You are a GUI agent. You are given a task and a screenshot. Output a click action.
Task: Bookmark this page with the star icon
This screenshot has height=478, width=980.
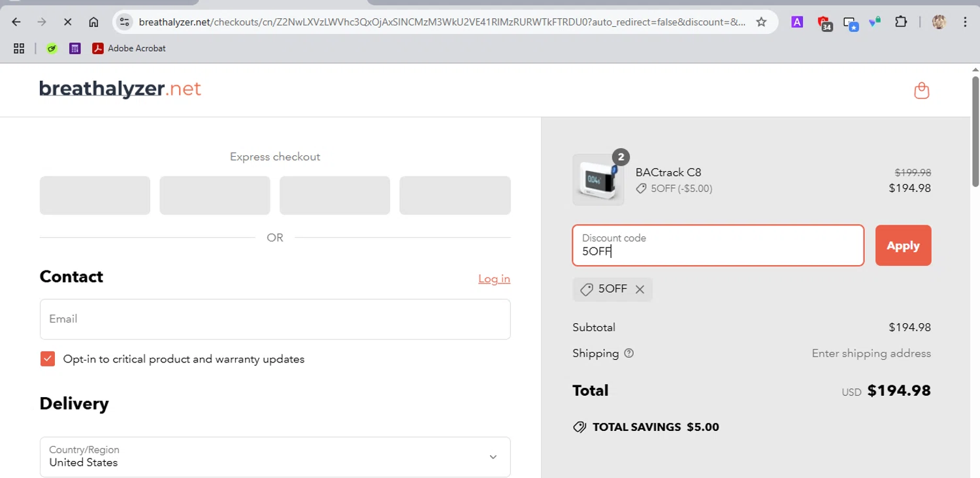(x=761, y=22)
